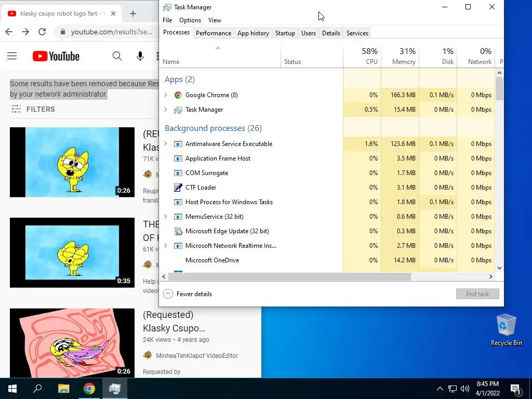Switch to the Users tab

309,33
